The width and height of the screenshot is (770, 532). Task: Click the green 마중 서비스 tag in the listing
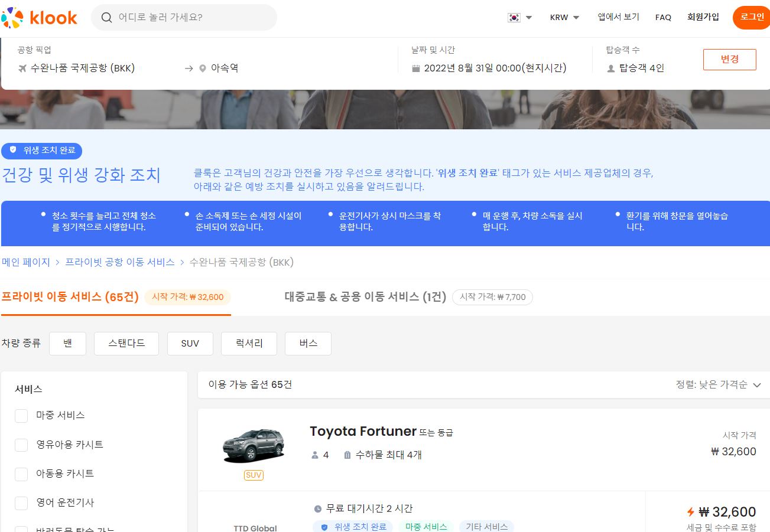click(x=427, y=527)
